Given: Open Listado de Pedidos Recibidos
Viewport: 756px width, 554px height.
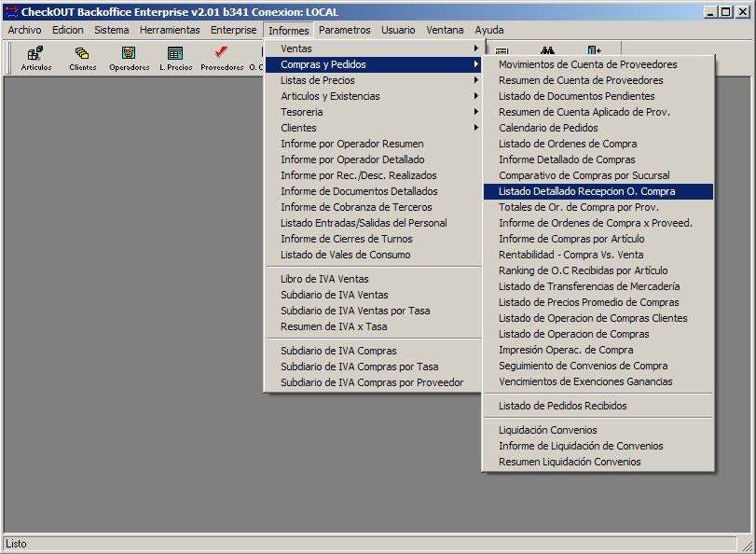Looking at the screenshot, I should tap(598, 407).
